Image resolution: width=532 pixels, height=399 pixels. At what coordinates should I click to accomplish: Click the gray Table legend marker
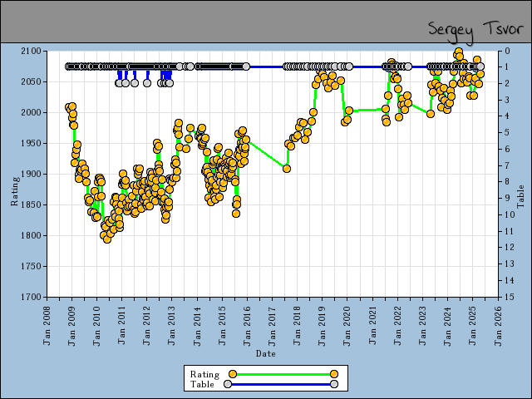pyautogui.click(x=228, y=384)
